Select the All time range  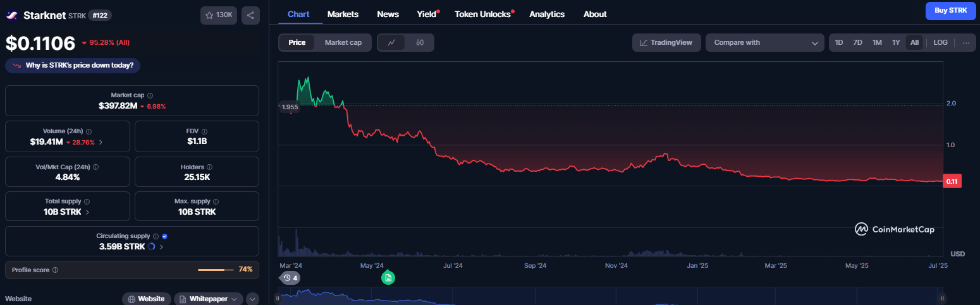click(x=914, y=42)
